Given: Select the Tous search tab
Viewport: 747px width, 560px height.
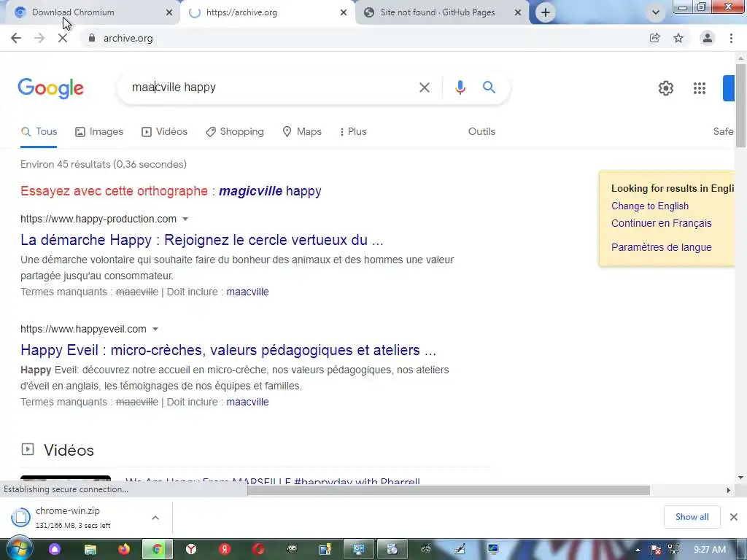Looking at the screenshot, I should (39, 132).
